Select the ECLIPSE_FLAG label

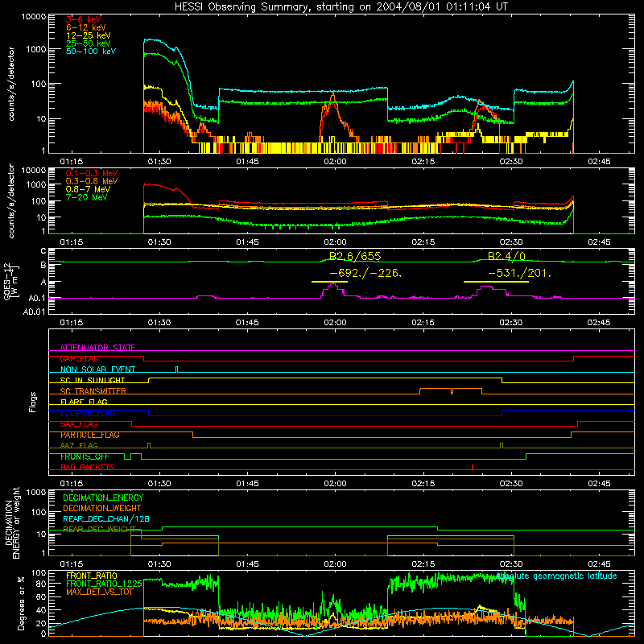[88, 413]
